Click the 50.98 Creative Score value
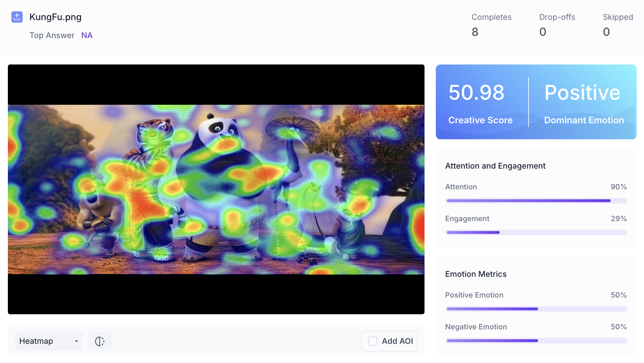 coord(476,93)
